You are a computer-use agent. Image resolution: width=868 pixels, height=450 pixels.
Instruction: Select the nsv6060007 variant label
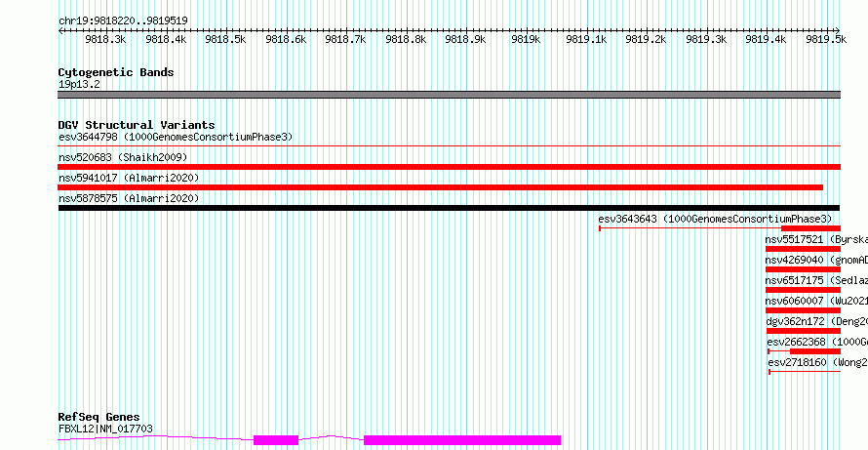tap(816, 301)
